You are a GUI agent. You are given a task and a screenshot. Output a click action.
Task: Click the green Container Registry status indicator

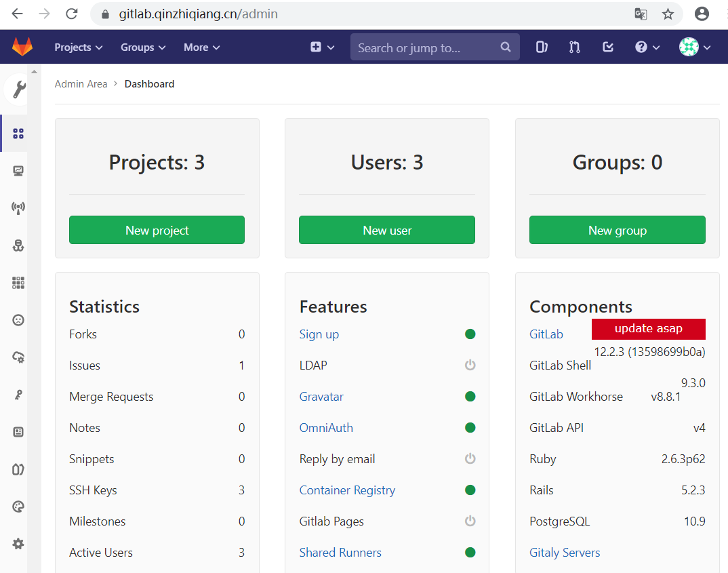(x=470, y=490)
